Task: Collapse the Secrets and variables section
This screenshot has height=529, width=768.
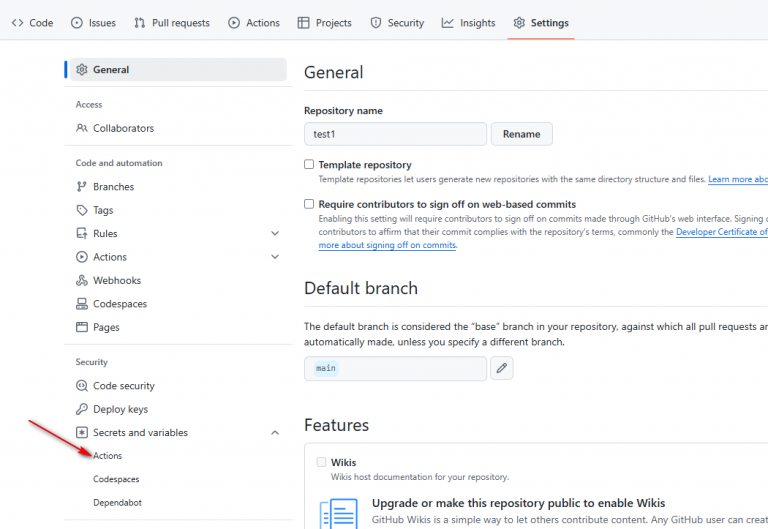Action: point(275,433)
